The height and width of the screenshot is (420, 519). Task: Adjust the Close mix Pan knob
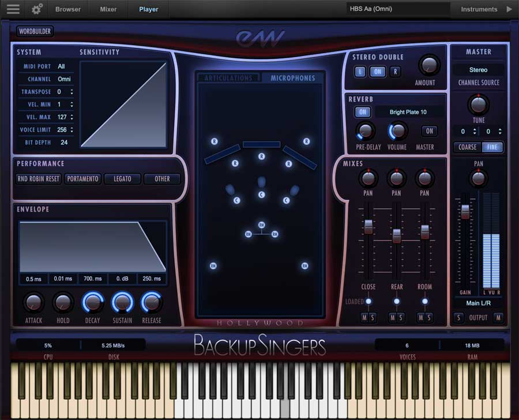click(368, 178)
